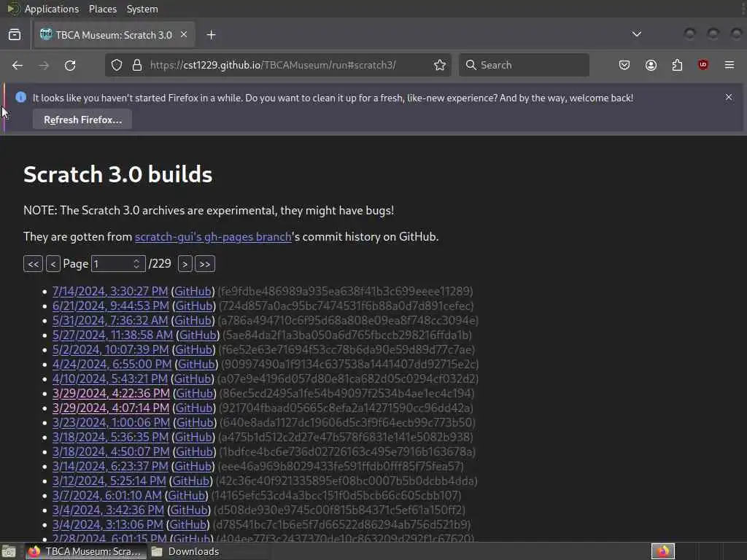
Task: Select the TBCA Museum: Scratch 3.0 tab
Action: [x=113, y=35]
